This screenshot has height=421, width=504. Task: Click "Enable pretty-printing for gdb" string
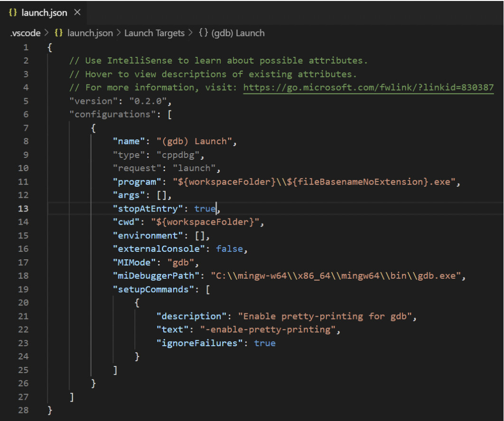coord(325,316)
